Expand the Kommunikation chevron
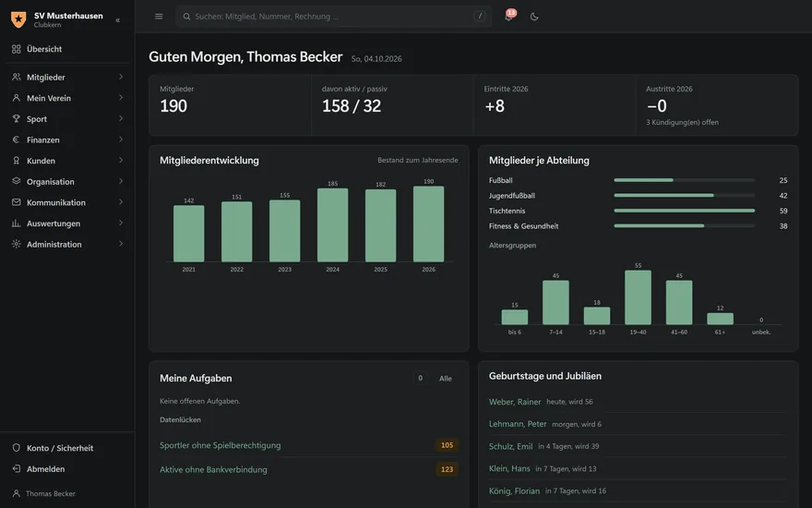This screenshot has height=508, width=812. [121, 202]
